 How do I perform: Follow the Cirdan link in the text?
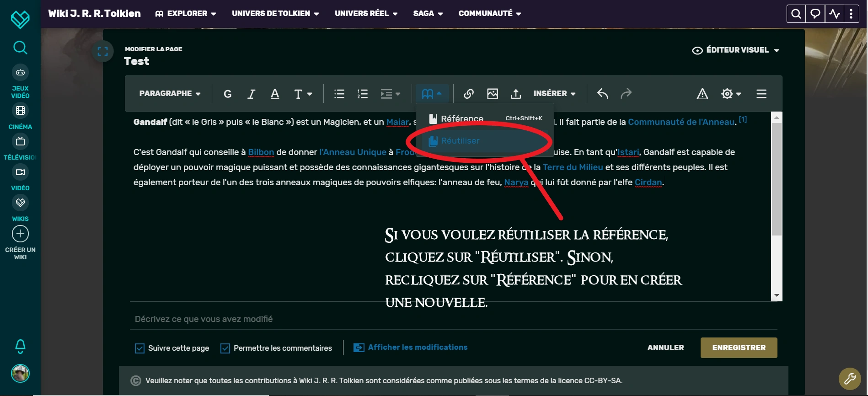[x=648, y=182]
